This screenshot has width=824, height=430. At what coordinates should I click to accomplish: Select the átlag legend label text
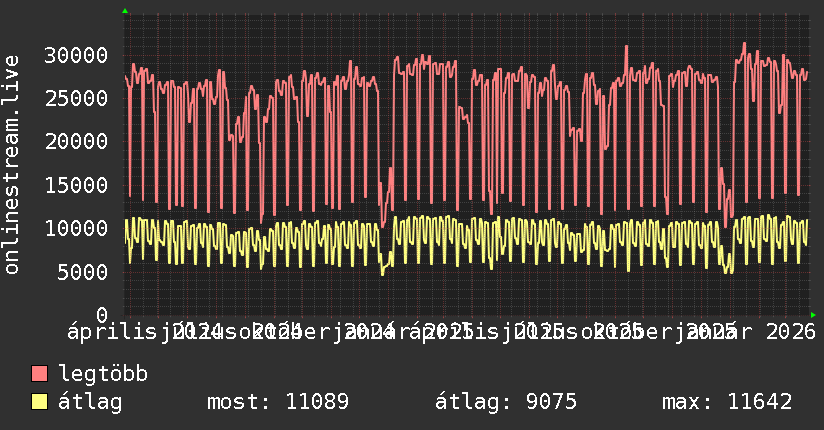point(90,403)
